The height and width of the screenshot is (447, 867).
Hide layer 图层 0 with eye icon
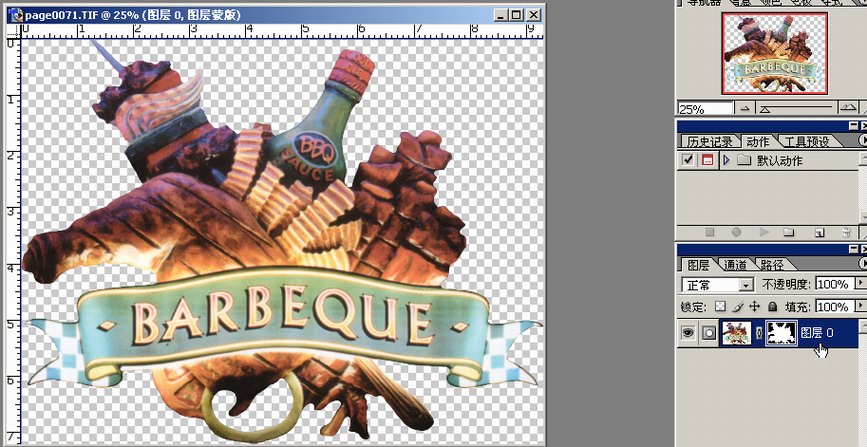coord(688,333)
